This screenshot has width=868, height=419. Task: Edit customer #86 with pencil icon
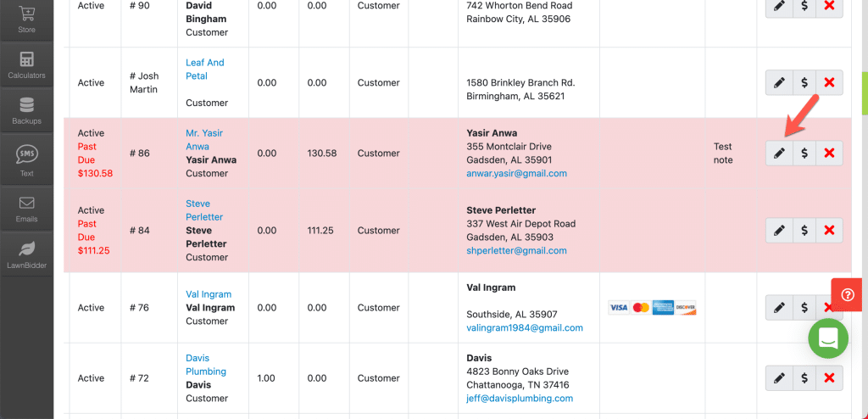(779, 154)
